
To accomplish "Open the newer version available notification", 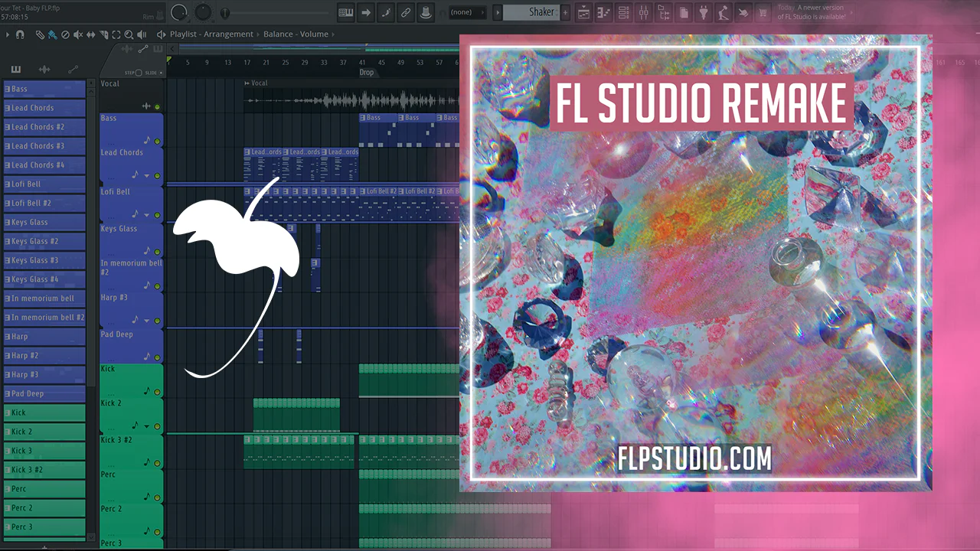I will [812, 12].
